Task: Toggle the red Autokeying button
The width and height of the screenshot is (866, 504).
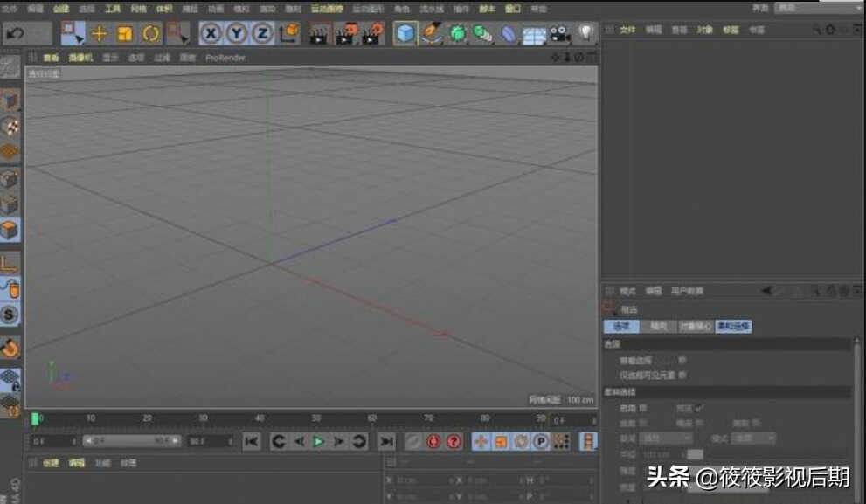Action: (433, 441)
